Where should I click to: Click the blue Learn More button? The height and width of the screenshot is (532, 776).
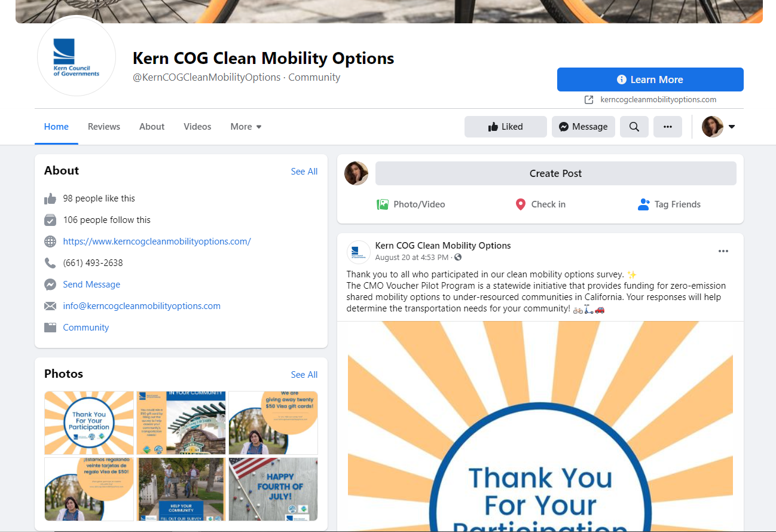(x=650, y=80)
